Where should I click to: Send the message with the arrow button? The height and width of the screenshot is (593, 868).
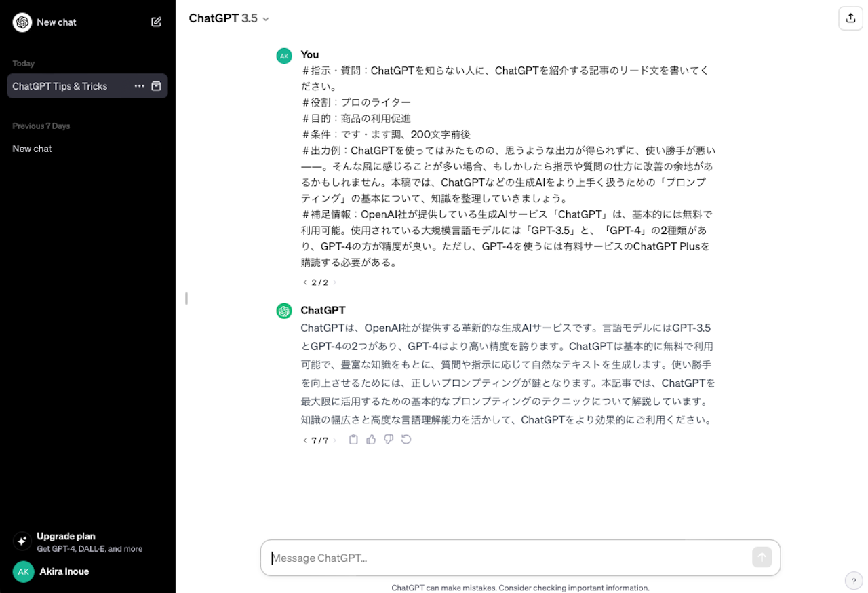[x=762, y=557]
